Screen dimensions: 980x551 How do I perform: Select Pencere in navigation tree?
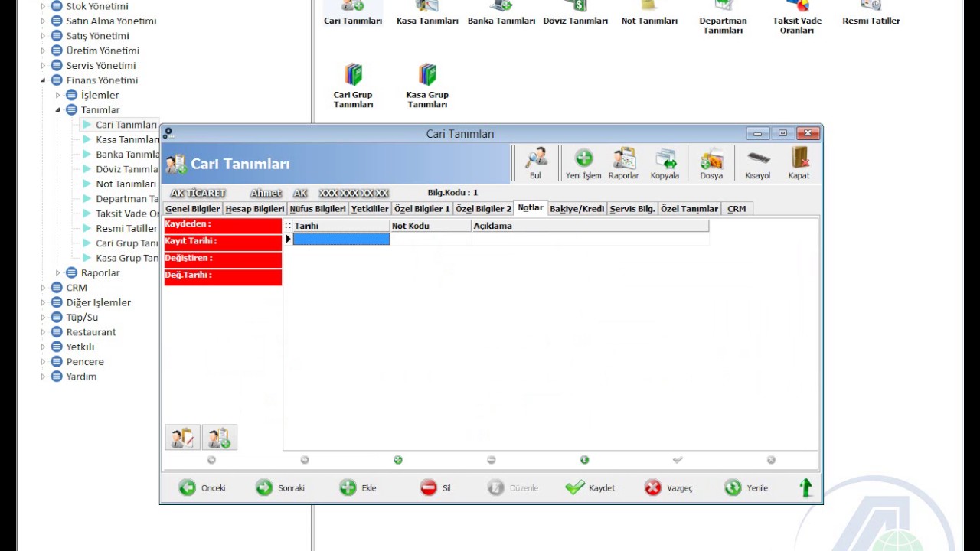(85, 361)
